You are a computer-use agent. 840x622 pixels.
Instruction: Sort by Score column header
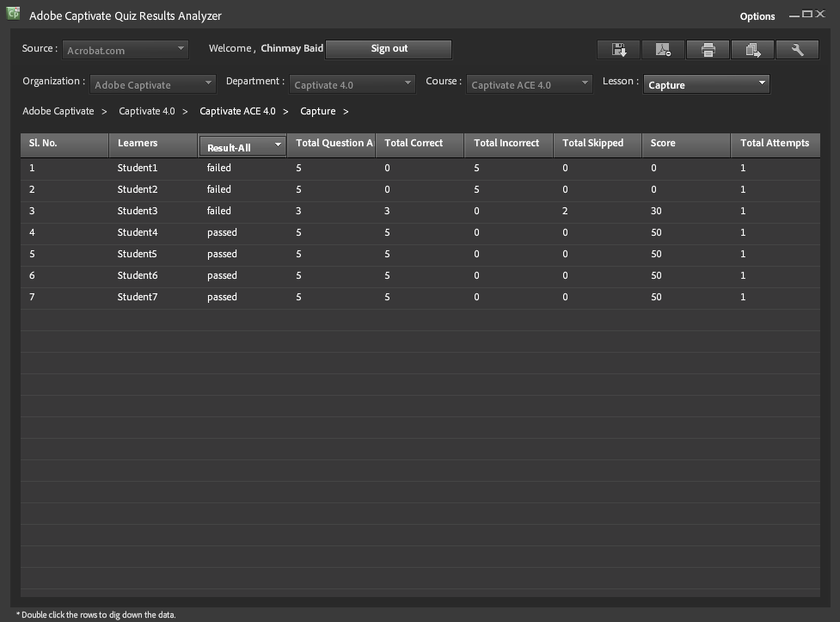pyautogui.click(x=663, y=144)
